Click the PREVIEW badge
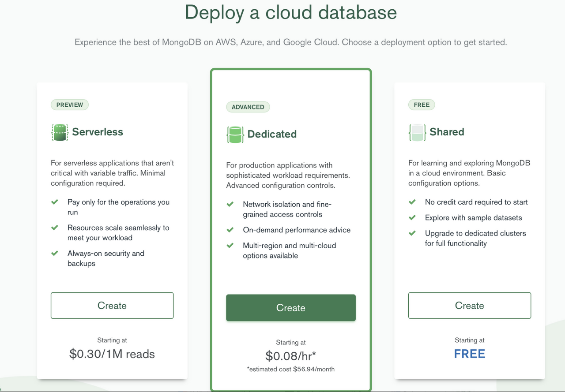The image size is (565, 392). [70, 105]
